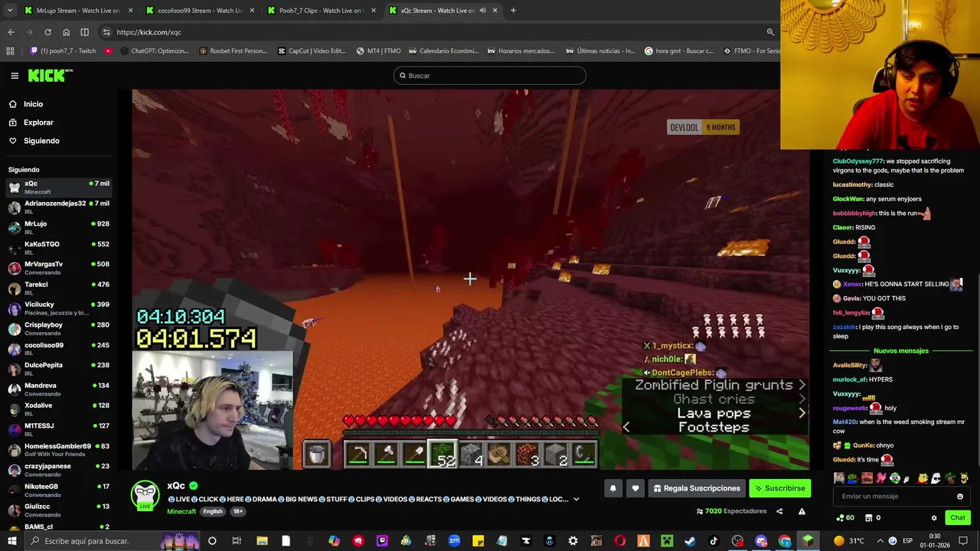The height and width of the screenshot is (551, 980).
Task: Report stream with the warning icon
Action: pyautogui.click(x=802, y=511)
